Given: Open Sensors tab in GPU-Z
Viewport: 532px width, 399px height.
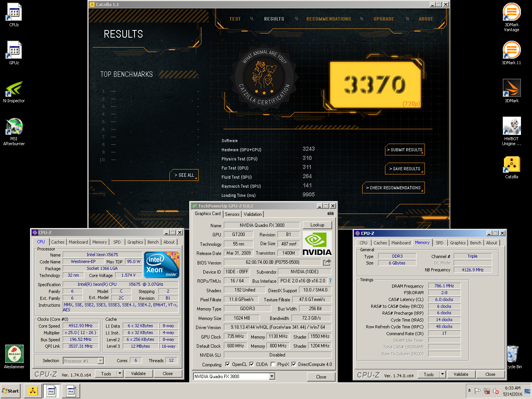Looking at the screenshot, I should [232, 214].
